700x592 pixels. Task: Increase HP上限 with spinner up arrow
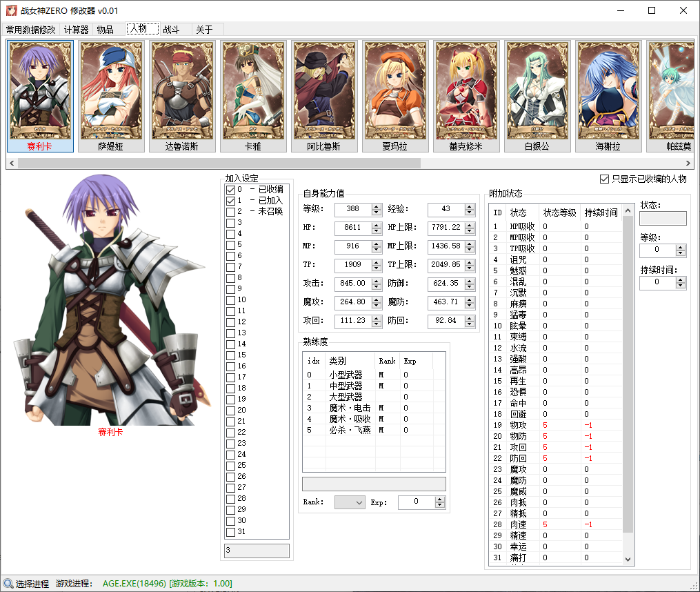470,225
